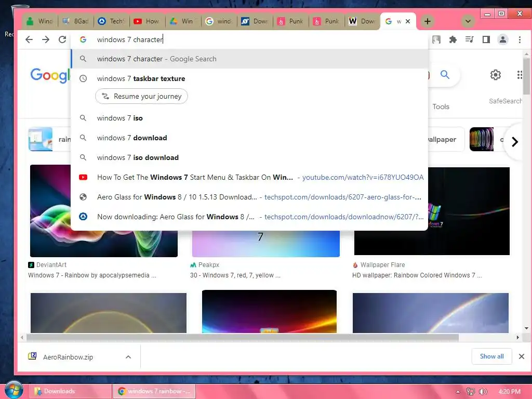
Task: Click the rainbow filter chip thumbnail on left
Action: 41,139
